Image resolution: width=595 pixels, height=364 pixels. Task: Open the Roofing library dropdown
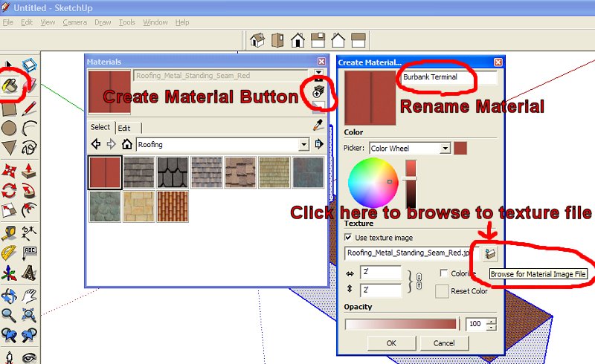tap(303, 144)
